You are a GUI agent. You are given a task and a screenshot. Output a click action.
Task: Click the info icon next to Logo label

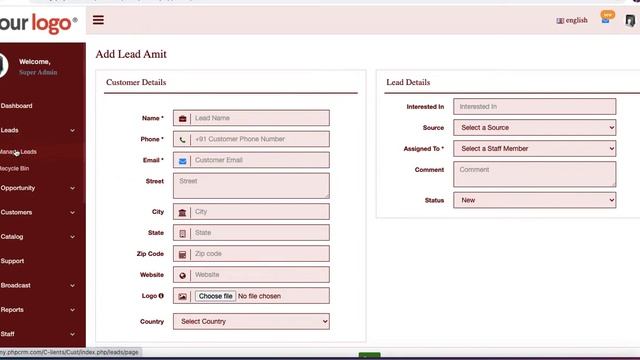coord(161,296)
